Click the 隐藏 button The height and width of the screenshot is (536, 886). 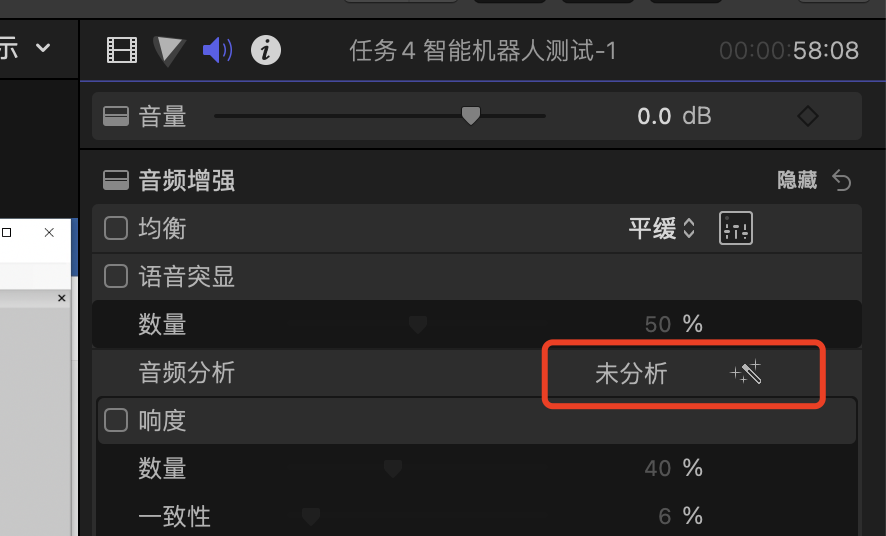[797, 181]
